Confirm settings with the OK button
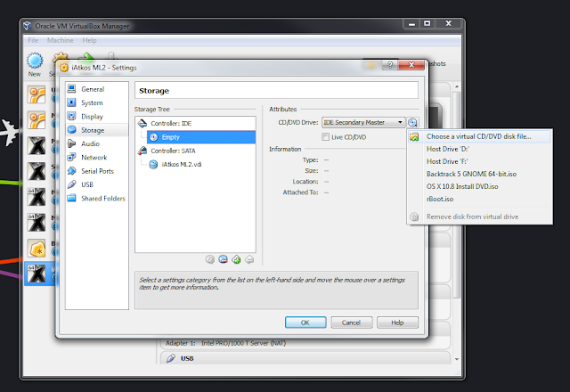The height and width of the screenshot is (392, 570). point(305,323)
